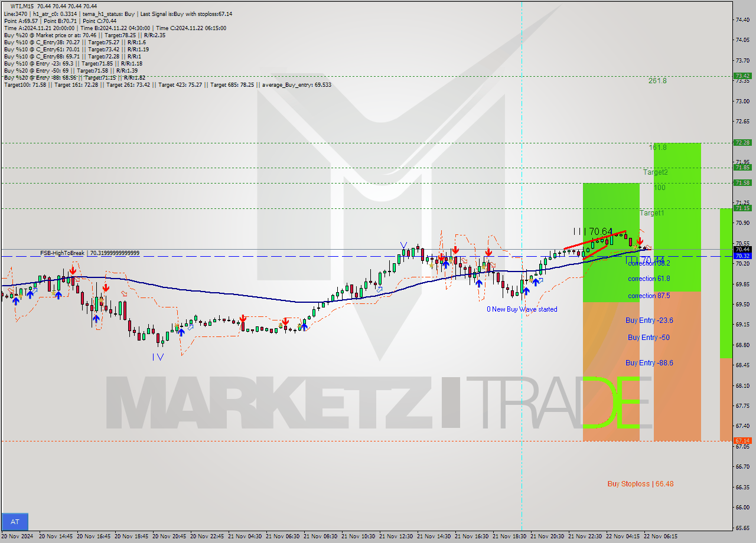Click the 'Buy Stoploss | 66.48' label

640,484
